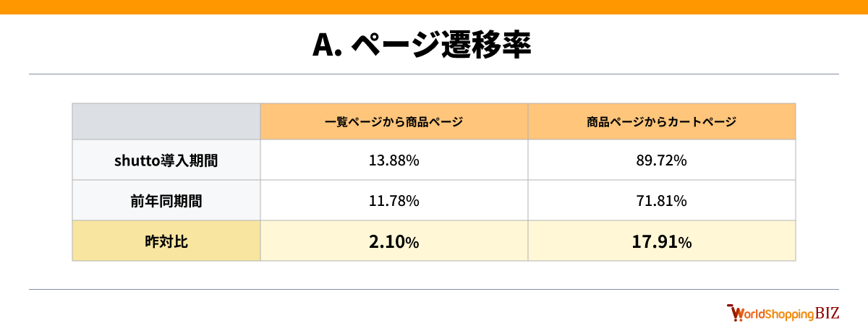Click the WorldShopping text in the logo
The width and height of the screenshot is (868, 336).
[774, 314]
